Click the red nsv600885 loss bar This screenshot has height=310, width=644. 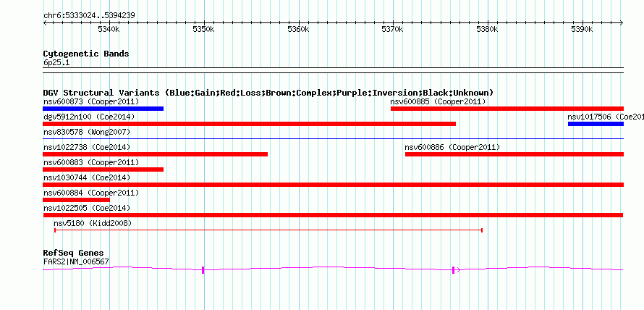pyautogui.click(x=507, y=109)
